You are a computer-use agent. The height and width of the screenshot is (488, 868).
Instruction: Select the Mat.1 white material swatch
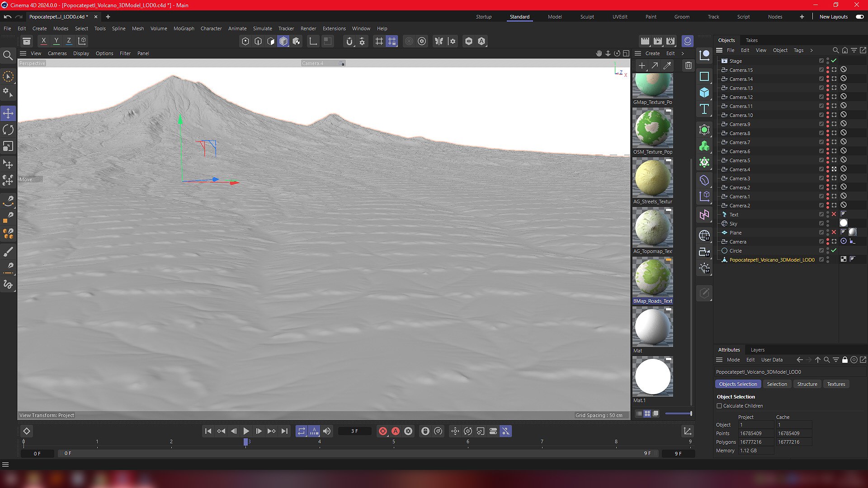pos(652,376)
